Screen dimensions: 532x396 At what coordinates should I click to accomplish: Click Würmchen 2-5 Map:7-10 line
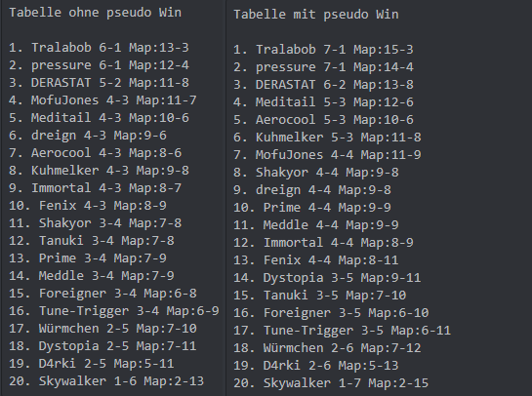click(x=102, y=329)
